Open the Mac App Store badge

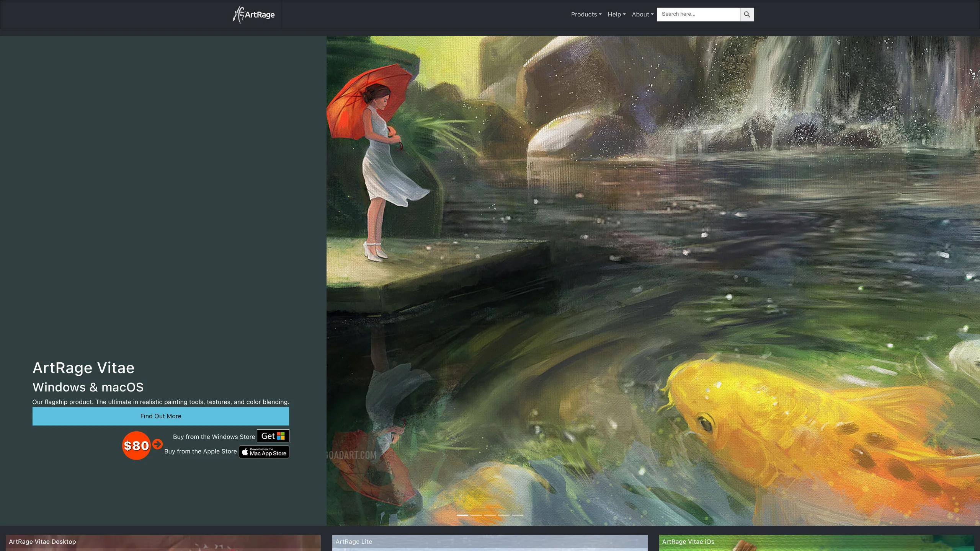[x=264, y=452]
